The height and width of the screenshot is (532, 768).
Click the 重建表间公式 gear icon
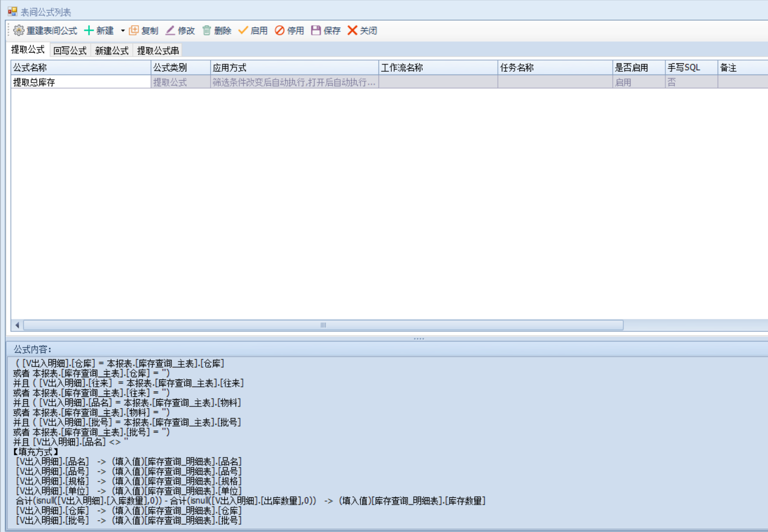(19, 30)
